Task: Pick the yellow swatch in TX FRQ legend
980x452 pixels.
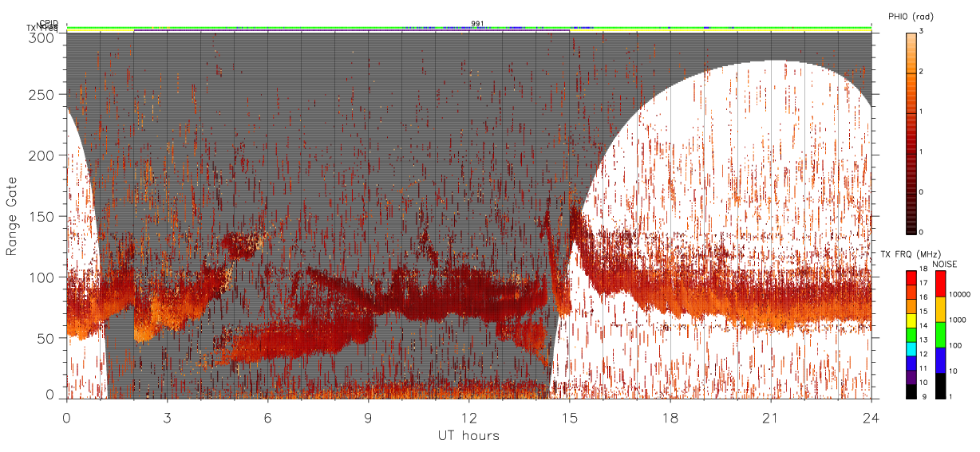Action: pyautogui.click(x=911, y=320)
